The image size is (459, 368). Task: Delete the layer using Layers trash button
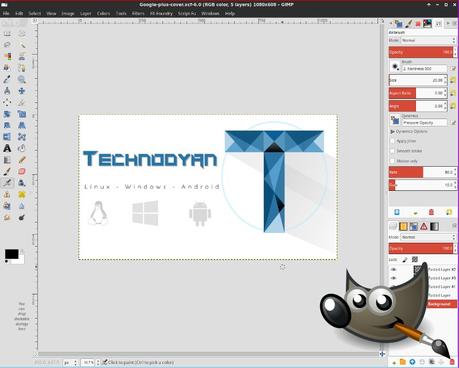[x=452, y=362]
